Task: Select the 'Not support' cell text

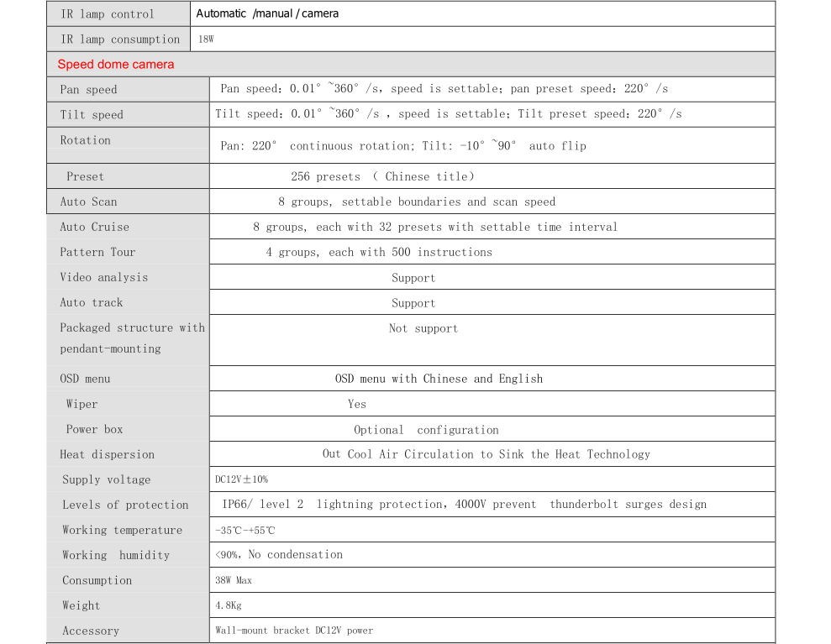Action: [423, 328]
